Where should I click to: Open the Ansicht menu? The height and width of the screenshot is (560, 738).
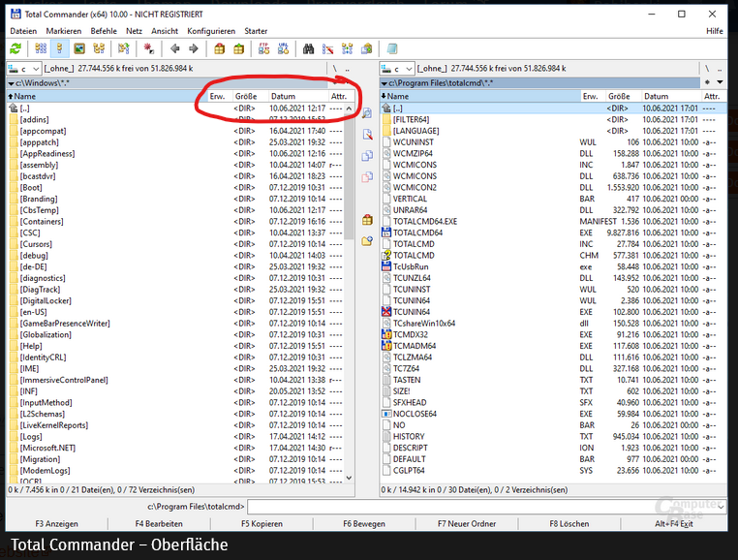point(165,31)
